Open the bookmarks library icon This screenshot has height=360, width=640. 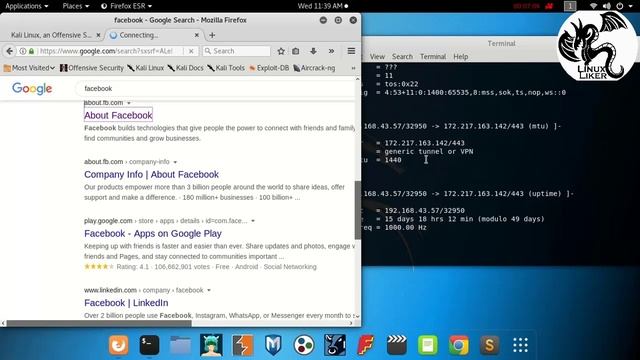pyautogui.click(x=296, y=51)
